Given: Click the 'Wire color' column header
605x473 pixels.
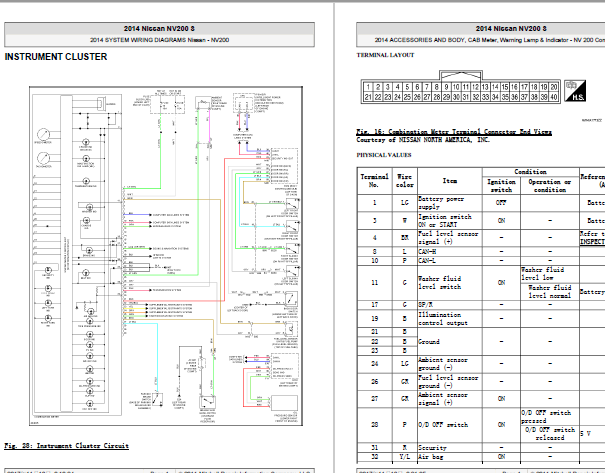Looking at the screenshot, I should 405,181.
